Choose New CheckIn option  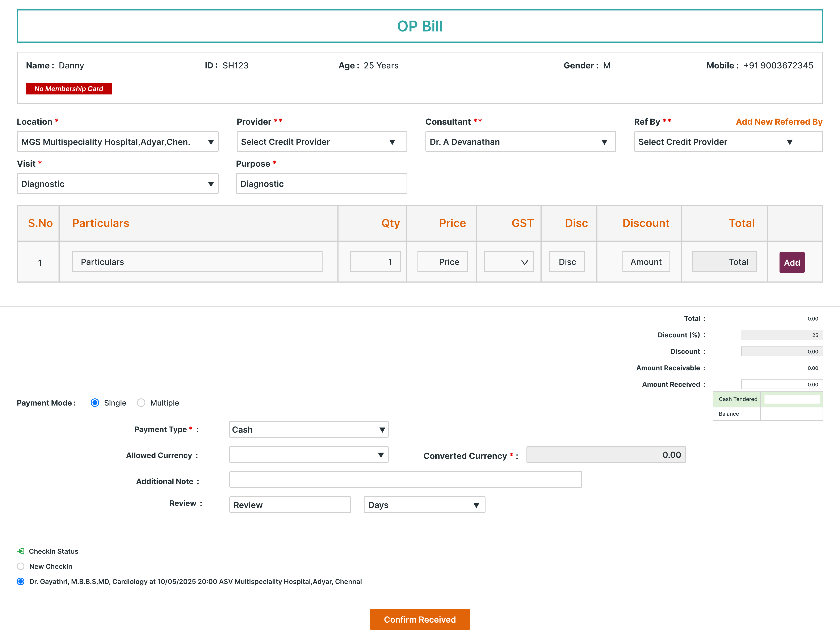coord(21,567)
